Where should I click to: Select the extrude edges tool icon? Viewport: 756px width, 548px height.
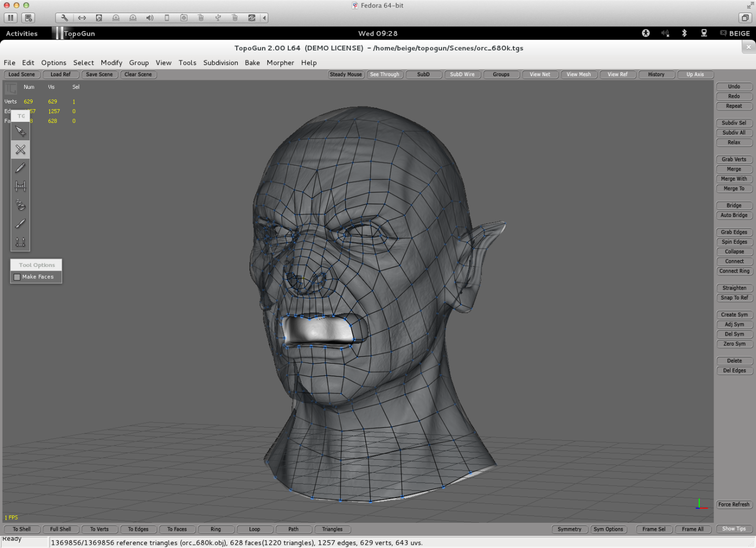click(x=20, y=242)
